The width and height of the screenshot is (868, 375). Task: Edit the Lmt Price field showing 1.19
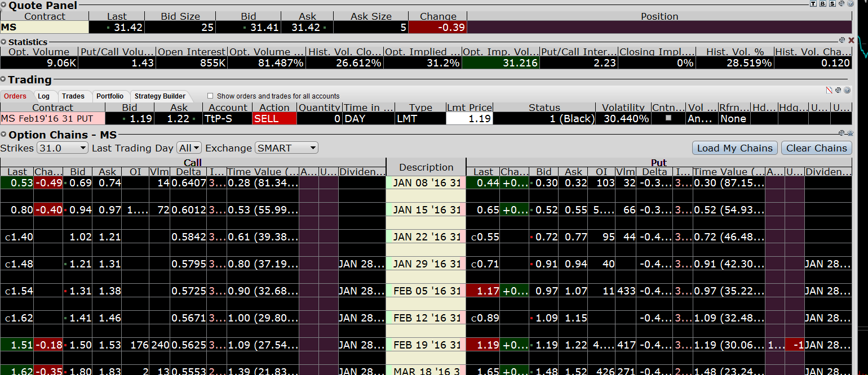coord(470,119)
